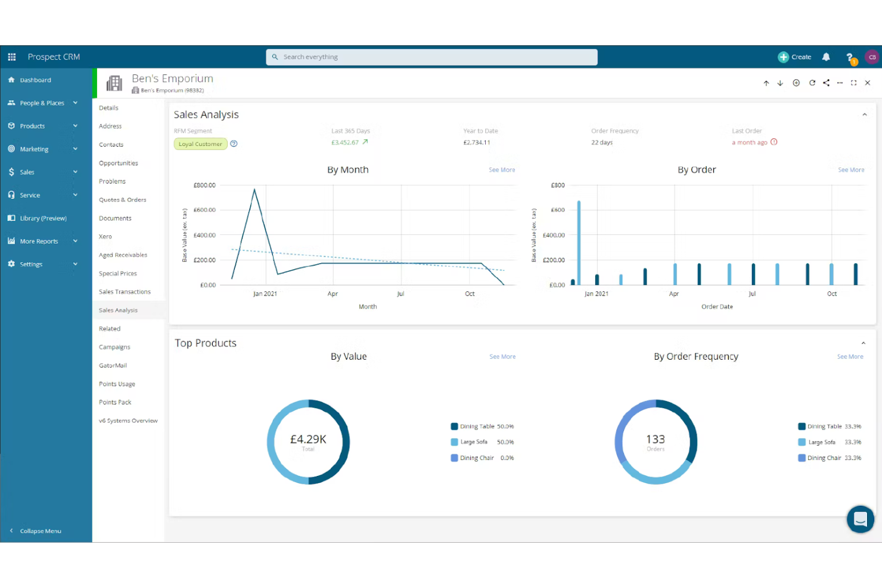
Task: Select Sales Transactions in the record menu
Action: click(x=125, y=292)
